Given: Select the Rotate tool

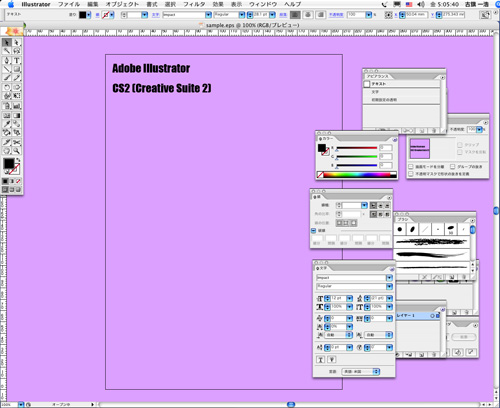Looking at the screenshot, I should [x=7, y=87].
